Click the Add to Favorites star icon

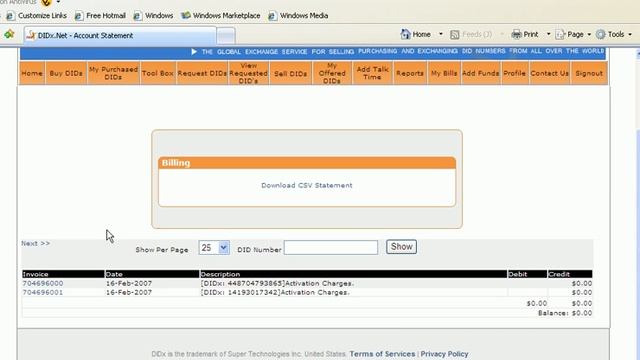pyautogui.click(x=9, y=34)
